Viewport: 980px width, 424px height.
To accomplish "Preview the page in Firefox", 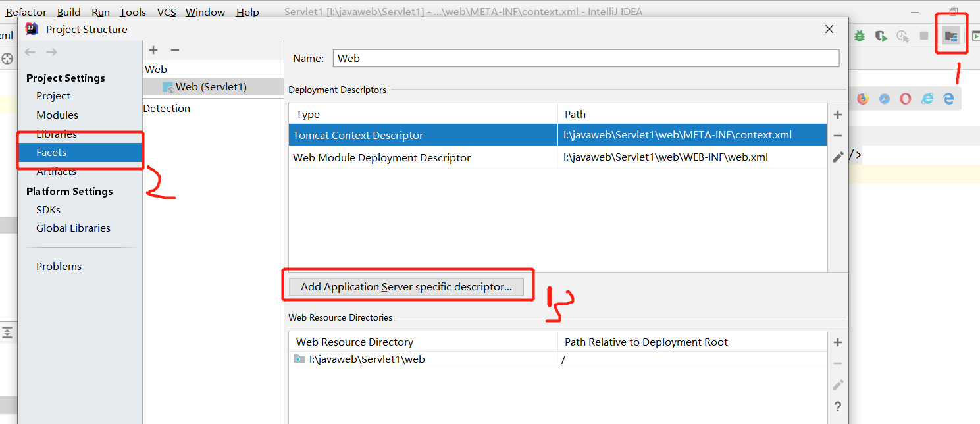I will coord(863,99).
